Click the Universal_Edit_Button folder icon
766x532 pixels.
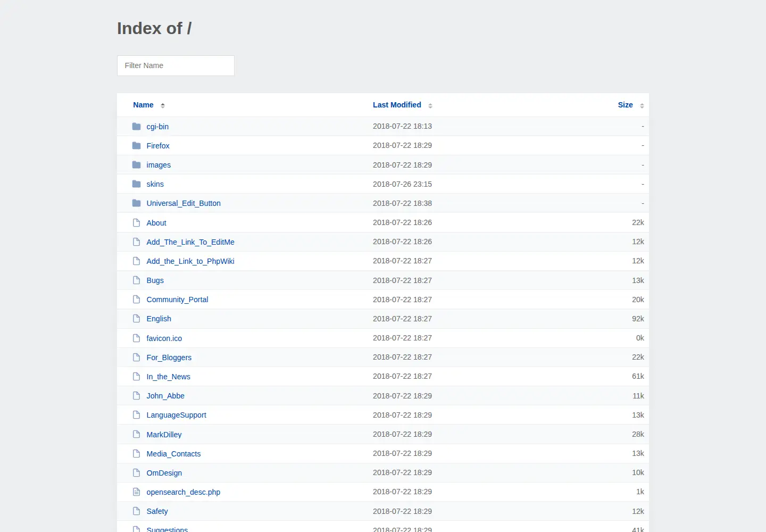click(137, 203)
